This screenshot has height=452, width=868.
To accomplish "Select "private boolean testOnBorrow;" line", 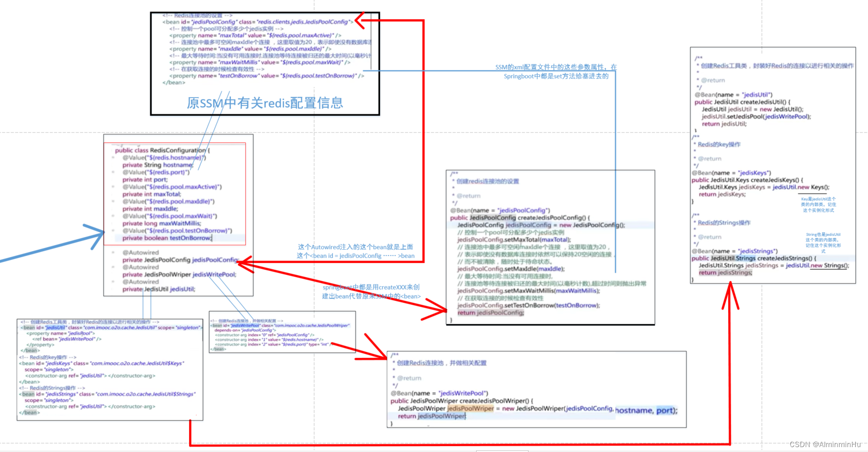I will click(x=167, y=238).
